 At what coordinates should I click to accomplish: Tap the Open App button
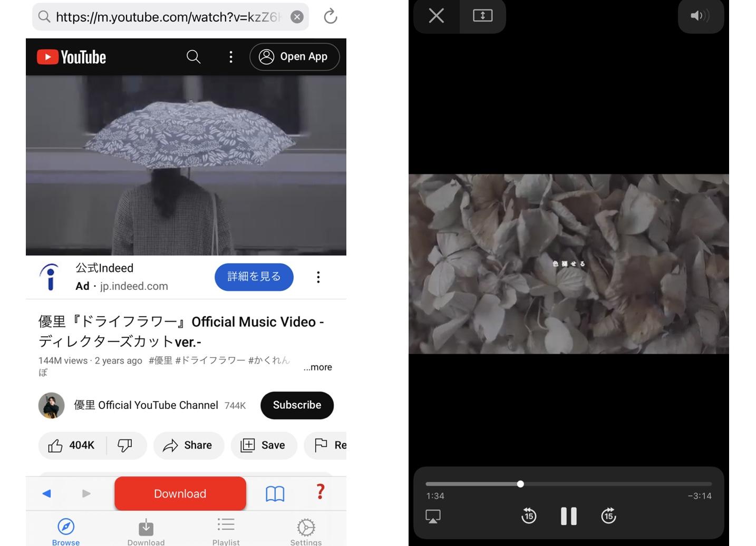(294, 56)
